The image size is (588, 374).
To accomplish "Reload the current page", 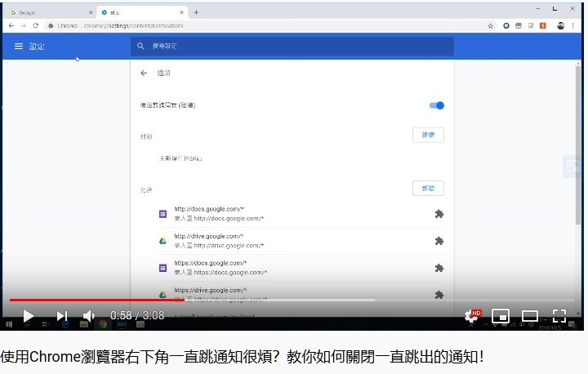I will pos(36,25).
